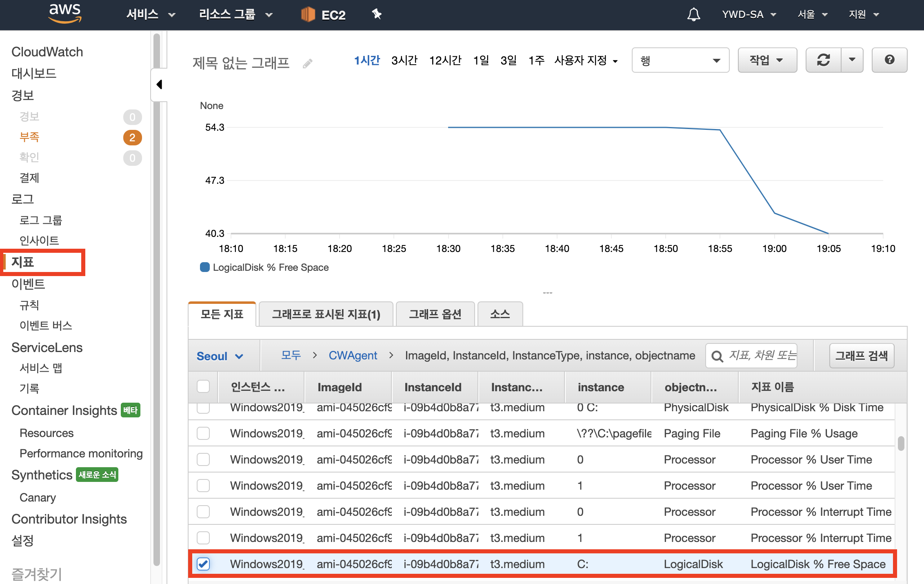
Task: Click the blue LogicalDisk legend color swatch
Action: click(205, 267)
